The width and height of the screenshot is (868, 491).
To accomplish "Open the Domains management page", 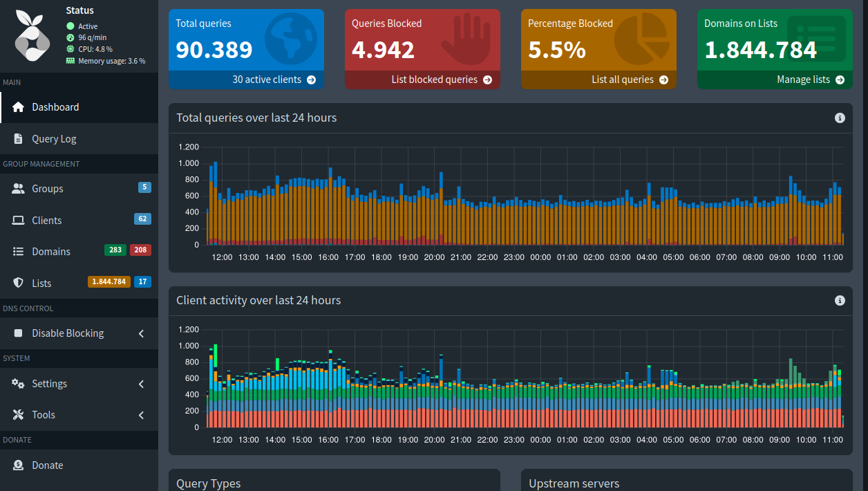I will click(x=50, y=252).
